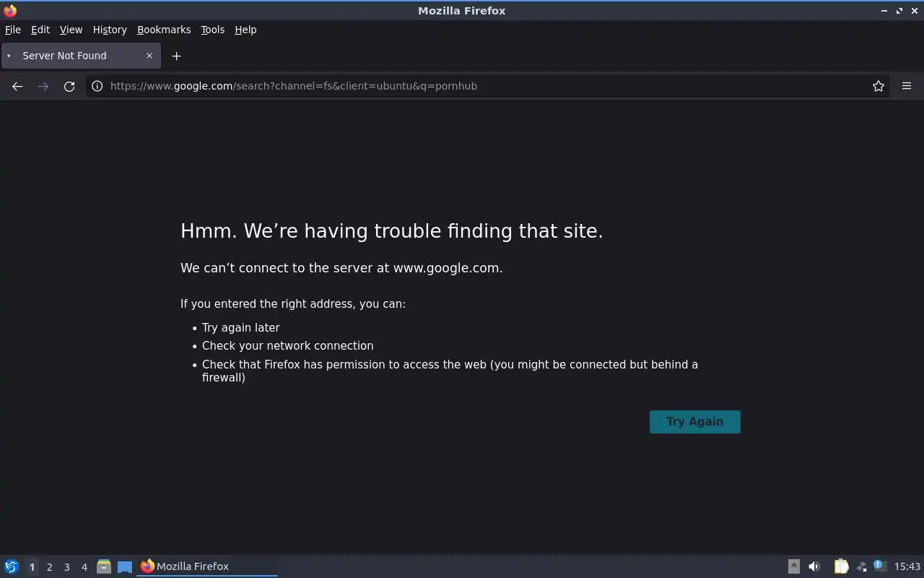The image size is (924, 578).
Task: Switch to workspace 4
Action: [x=84, y=567]
